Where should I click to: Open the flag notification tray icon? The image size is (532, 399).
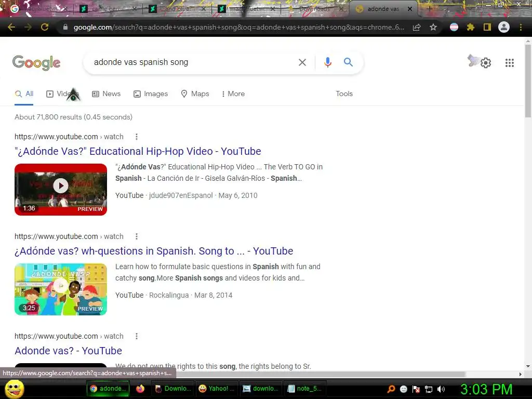tap(416, 389)
